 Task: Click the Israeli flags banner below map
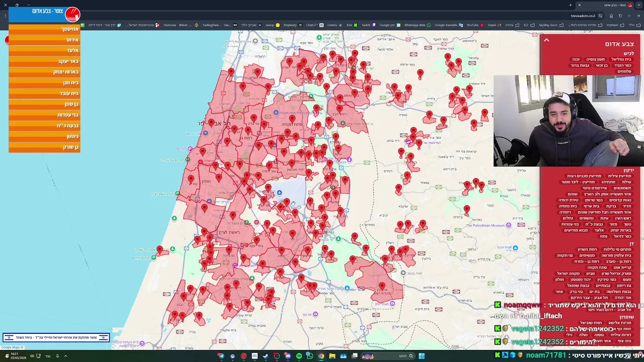click(56, 337)
